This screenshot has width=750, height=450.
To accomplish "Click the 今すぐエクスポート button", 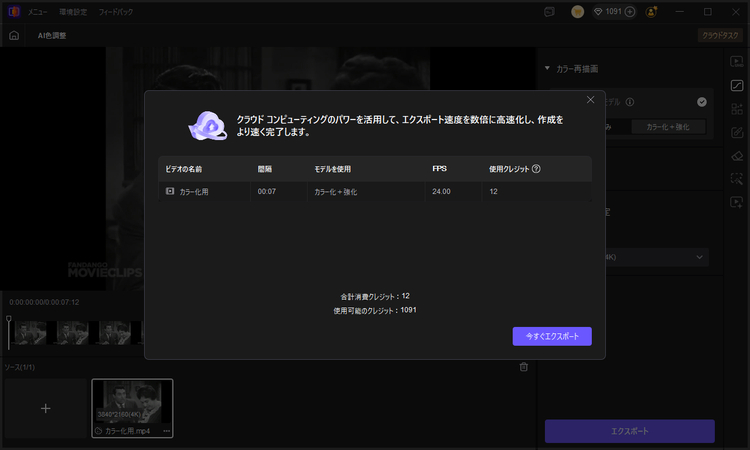I will pyautogui.click(x=552, y=336).
